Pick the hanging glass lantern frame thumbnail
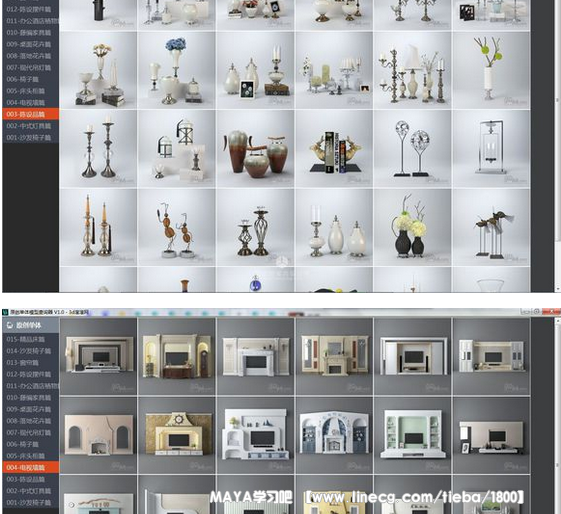The image size is (561, 514). click(491, 149)
